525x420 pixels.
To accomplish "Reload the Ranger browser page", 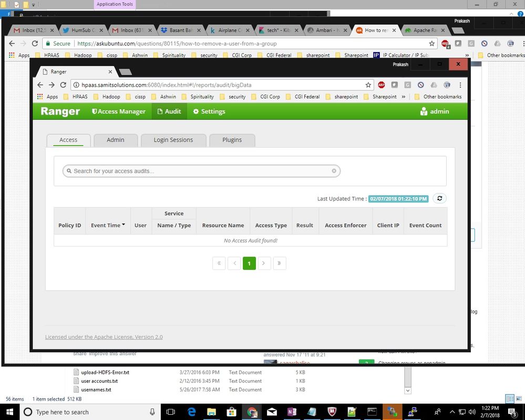I will click(x=63, y=85).
